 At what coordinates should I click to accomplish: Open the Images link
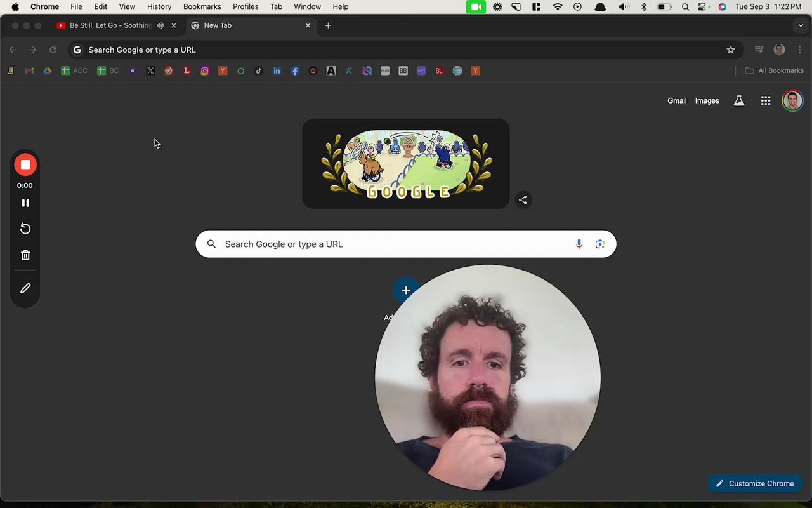tap(707, 100)
